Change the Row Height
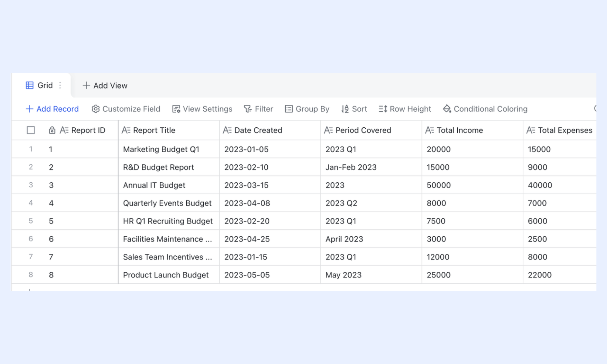Image resolution: width=607 pixels, height=364 pixels. [405, 109]
